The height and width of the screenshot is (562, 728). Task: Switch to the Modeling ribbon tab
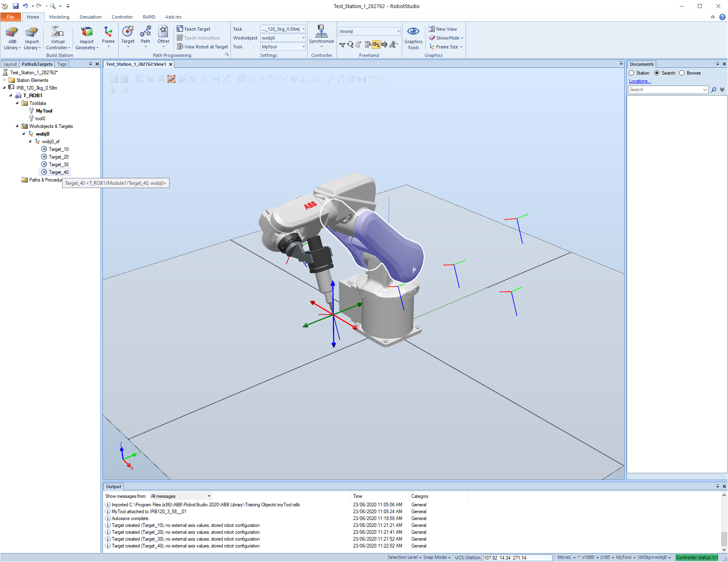59,17
